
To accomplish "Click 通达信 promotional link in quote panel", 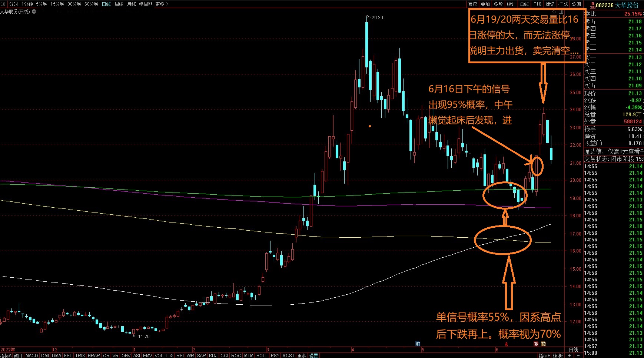I will click(x=614, y=151).
